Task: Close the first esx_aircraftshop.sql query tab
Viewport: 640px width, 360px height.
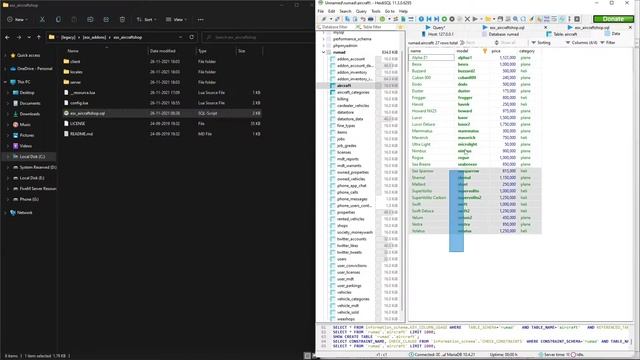Action: pyautogui.click(x=546, y=27)
